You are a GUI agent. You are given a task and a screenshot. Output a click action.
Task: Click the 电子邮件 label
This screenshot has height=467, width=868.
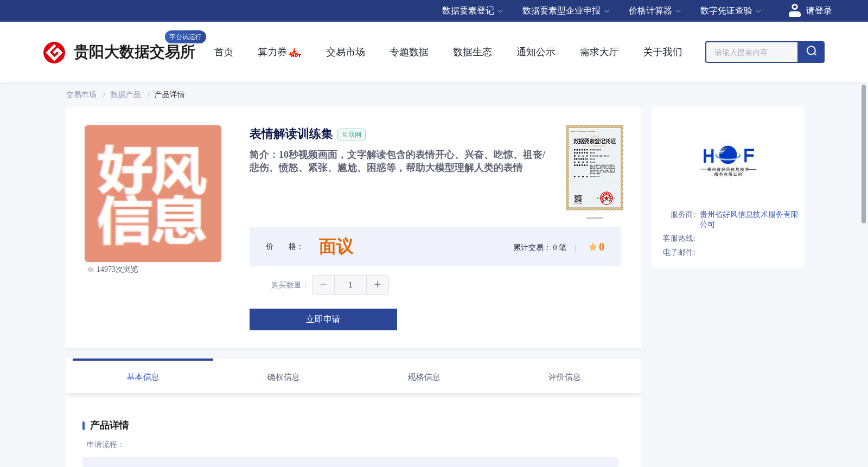(x=679, y=252)
